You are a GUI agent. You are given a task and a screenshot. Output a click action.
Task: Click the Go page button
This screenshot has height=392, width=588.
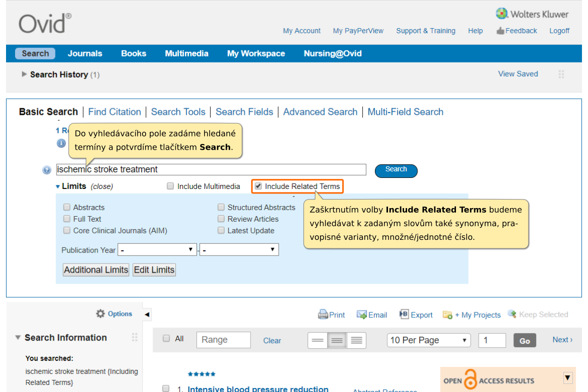click(x=525, y=341)
